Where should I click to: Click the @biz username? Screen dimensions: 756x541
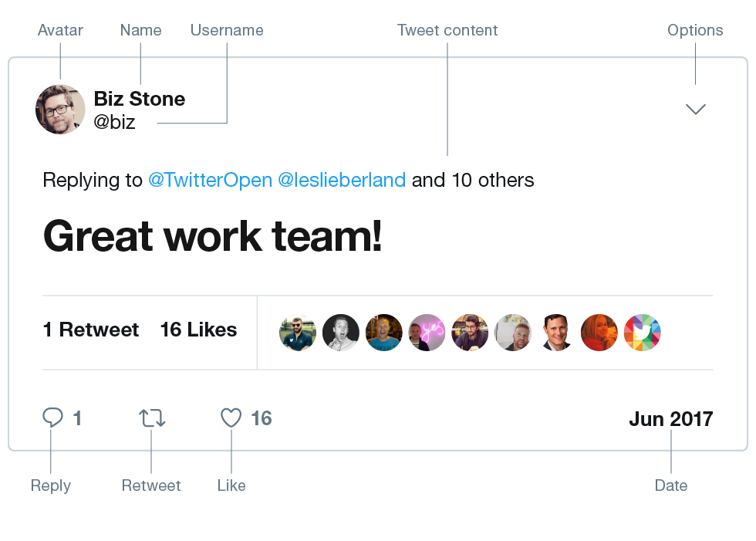(x=114, y=122)
